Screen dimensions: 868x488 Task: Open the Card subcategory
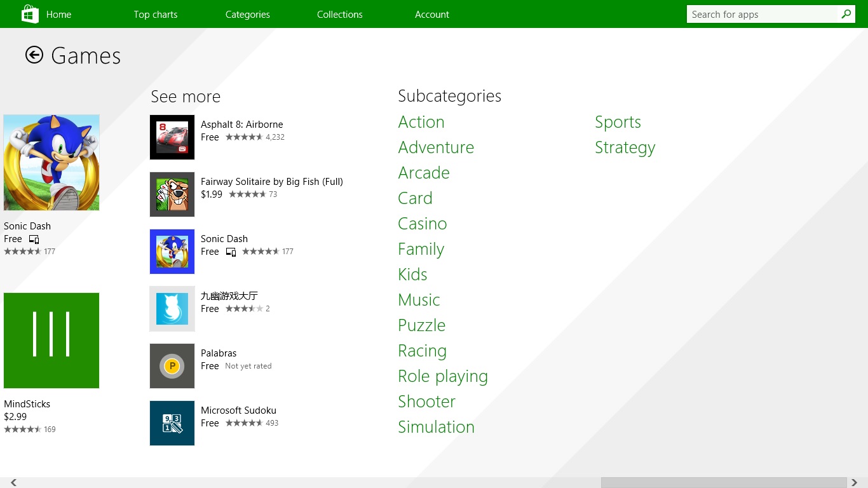coord(415,198)
